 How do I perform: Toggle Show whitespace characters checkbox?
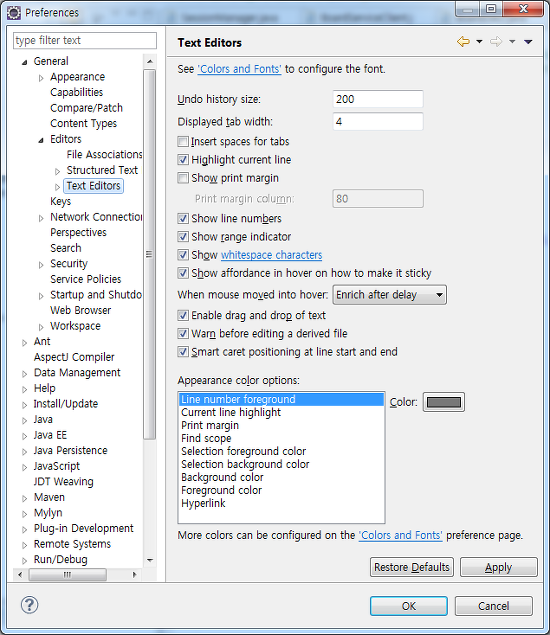[183, 255]
